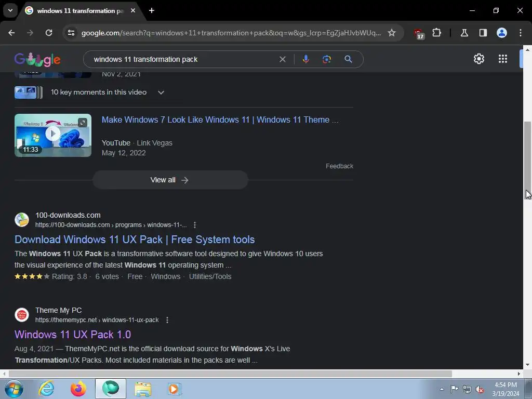Click the View all videos button
532x399 pixels.
tap(170, 180)
